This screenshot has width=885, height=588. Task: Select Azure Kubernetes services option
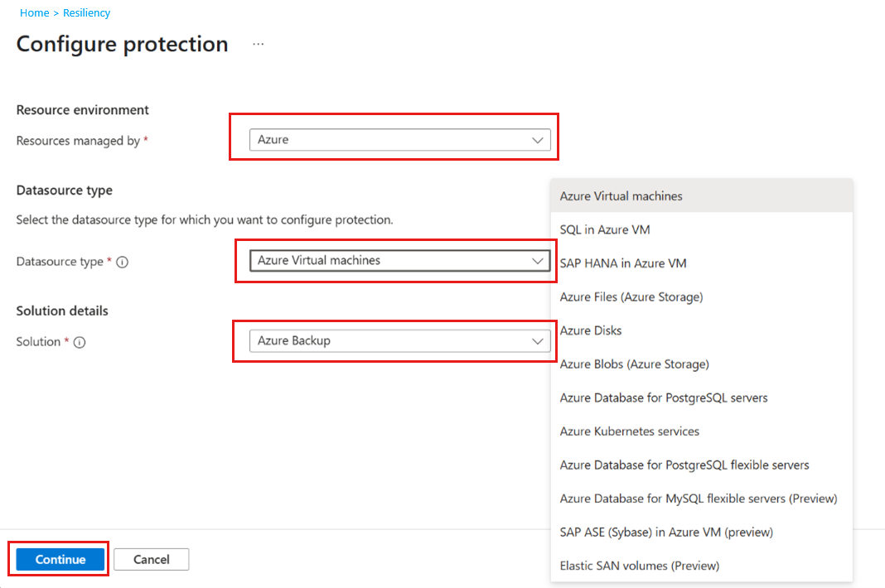click(x=702, y=431)
